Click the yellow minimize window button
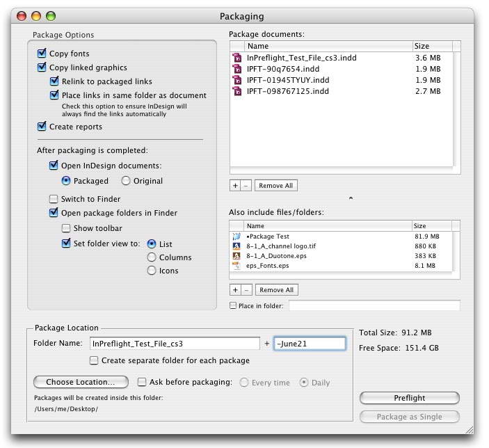Image resolution: width=489 pixels, height=448 pixels. click(x=36, y=16)
